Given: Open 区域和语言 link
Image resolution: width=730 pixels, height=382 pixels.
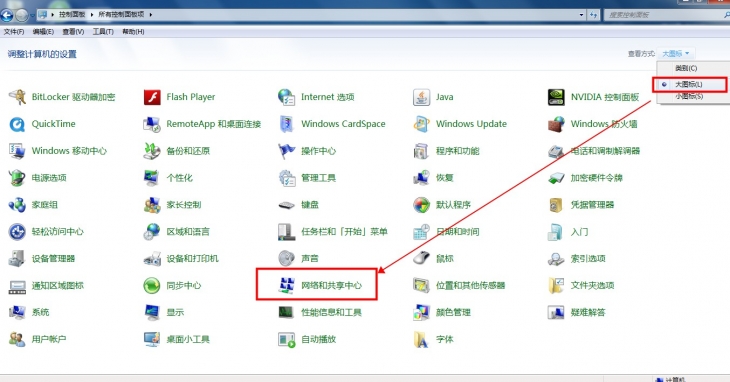Looking at the screenshot, I should tap(188, 232).
